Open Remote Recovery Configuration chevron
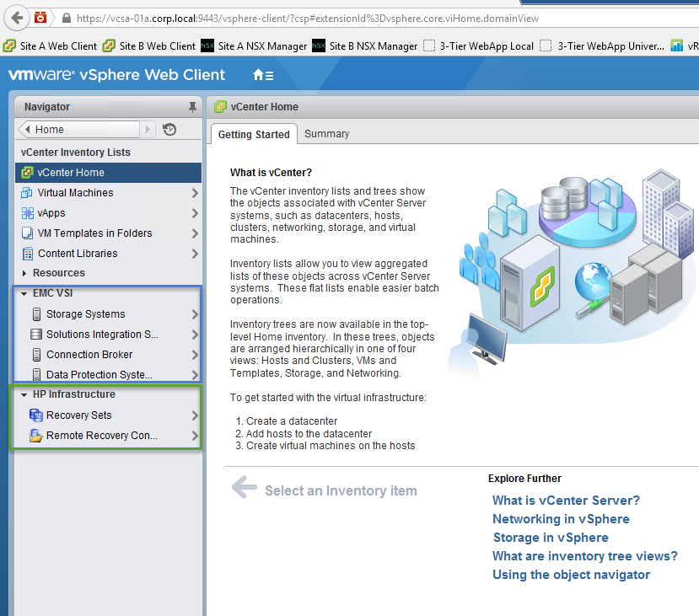 click(195, 435)
